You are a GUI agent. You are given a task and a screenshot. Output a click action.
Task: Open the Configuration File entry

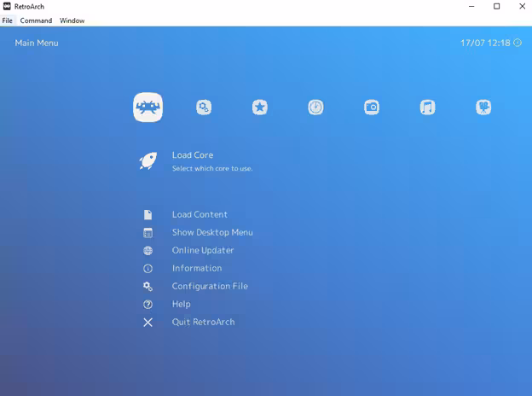coord(210,286)
